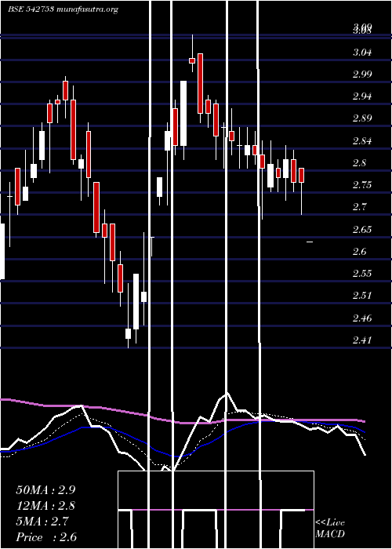Click the 2.55 price axis label
This screenshot has width=392, height=549.
coord(362,274)
